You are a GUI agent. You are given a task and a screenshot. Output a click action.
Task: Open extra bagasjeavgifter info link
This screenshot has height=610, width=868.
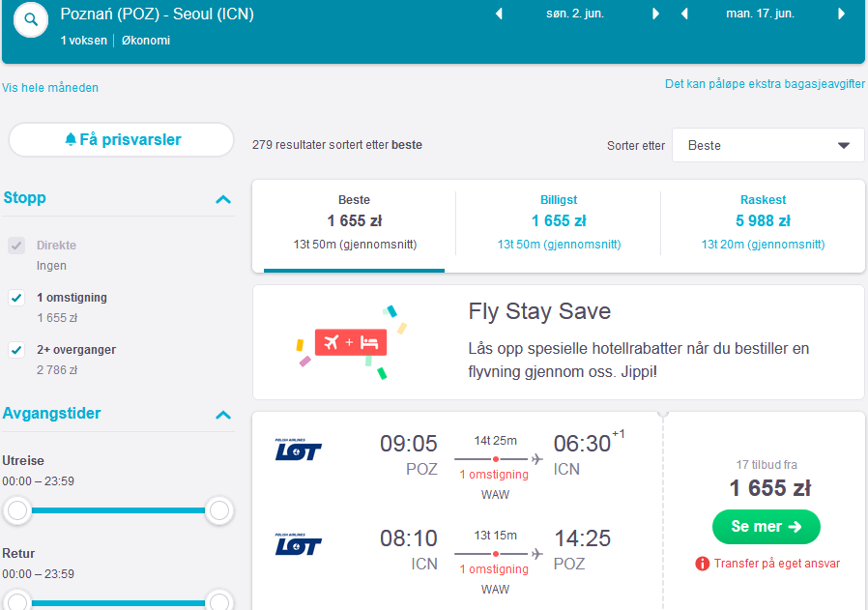[765, 84]
